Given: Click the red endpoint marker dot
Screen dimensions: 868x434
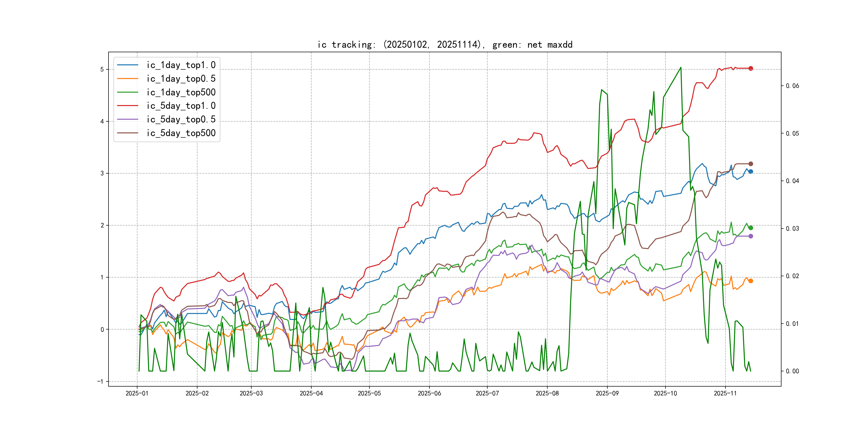Looking at the screenshot, I should (751, 68).
